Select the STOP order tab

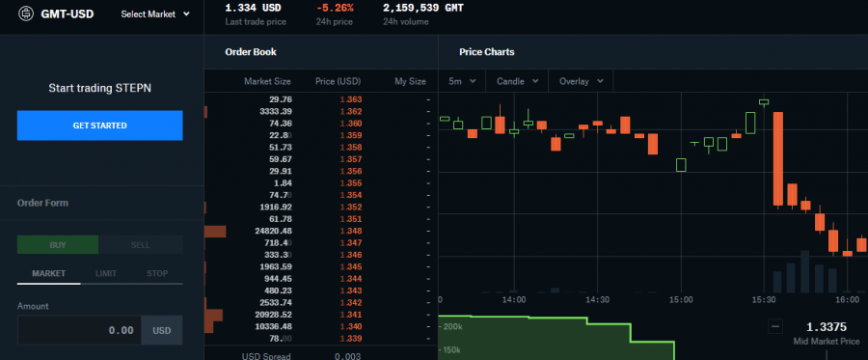coord(157,273)
